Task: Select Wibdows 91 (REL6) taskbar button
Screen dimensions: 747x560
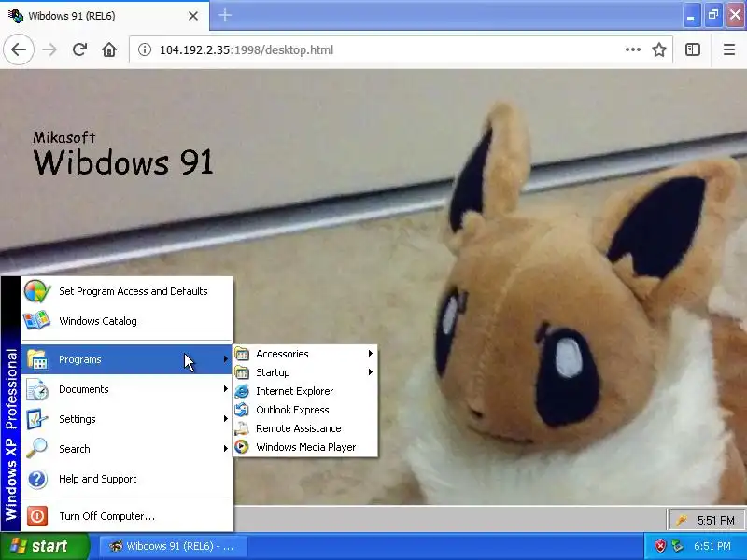Action: click(175, 546)
